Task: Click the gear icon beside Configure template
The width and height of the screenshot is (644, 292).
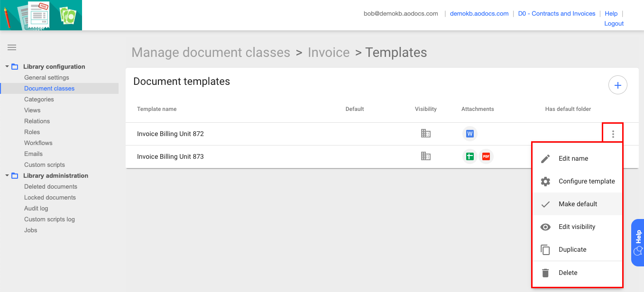Action: coord(545,181)
